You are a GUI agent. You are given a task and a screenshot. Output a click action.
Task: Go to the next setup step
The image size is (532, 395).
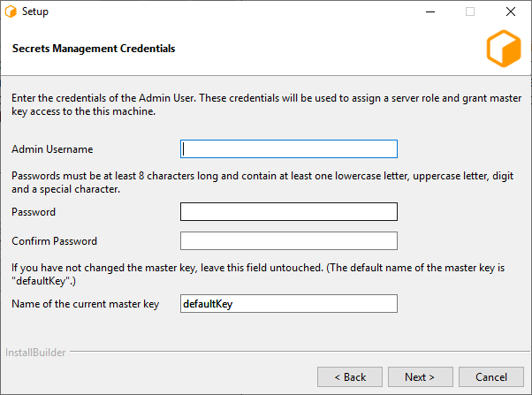point(421,376)
